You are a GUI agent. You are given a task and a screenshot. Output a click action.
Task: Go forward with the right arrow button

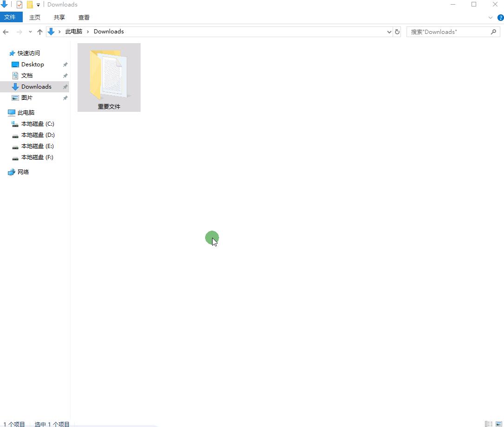[19, 32]
